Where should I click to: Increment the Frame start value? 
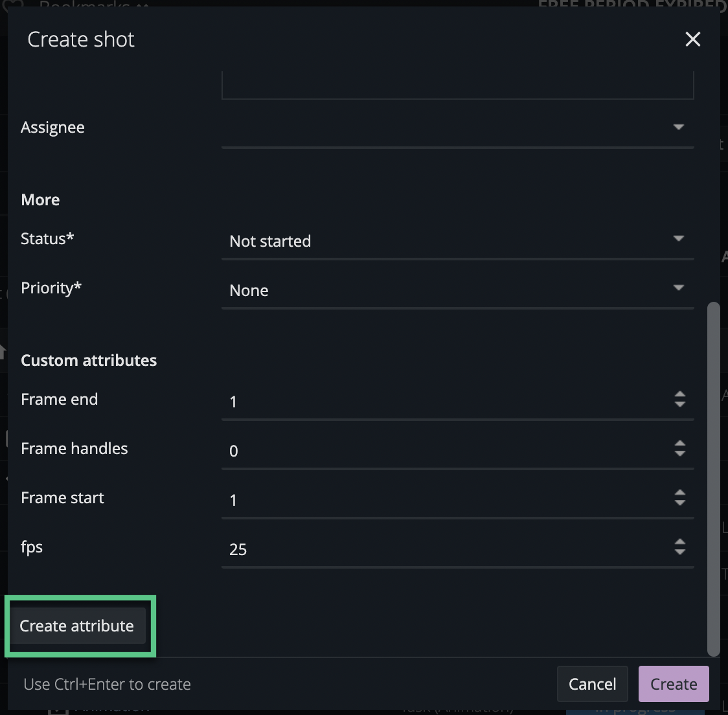click(x=680, y=494)
